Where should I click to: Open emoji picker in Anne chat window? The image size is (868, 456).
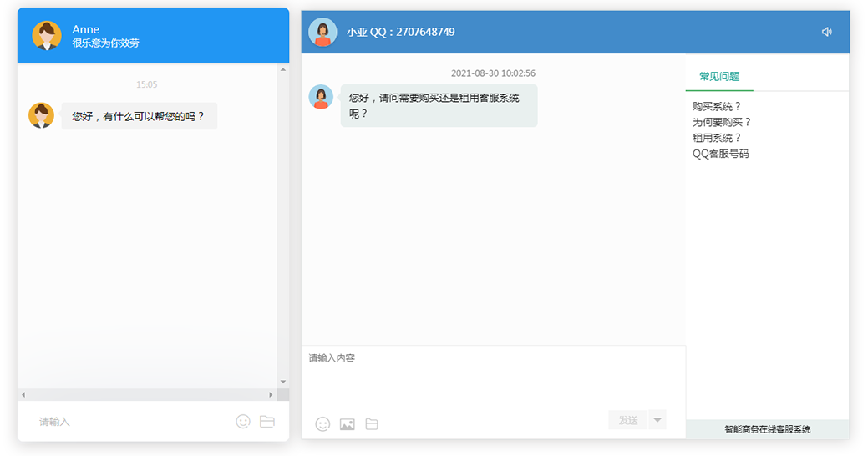[x=243, y=422]
